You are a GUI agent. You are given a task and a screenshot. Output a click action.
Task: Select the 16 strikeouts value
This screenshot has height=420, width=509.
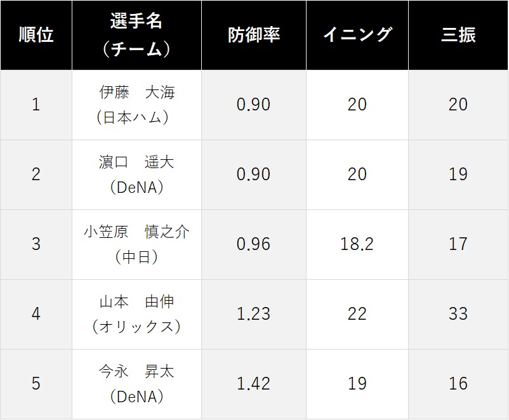coord(458,384)
